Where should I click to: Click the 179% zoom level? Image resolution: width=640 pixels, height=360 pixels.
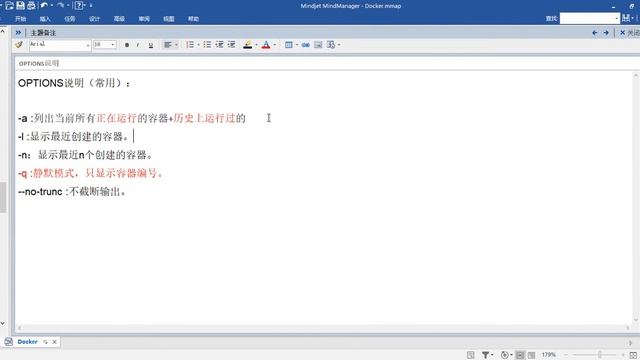click(x=549, y=355)
